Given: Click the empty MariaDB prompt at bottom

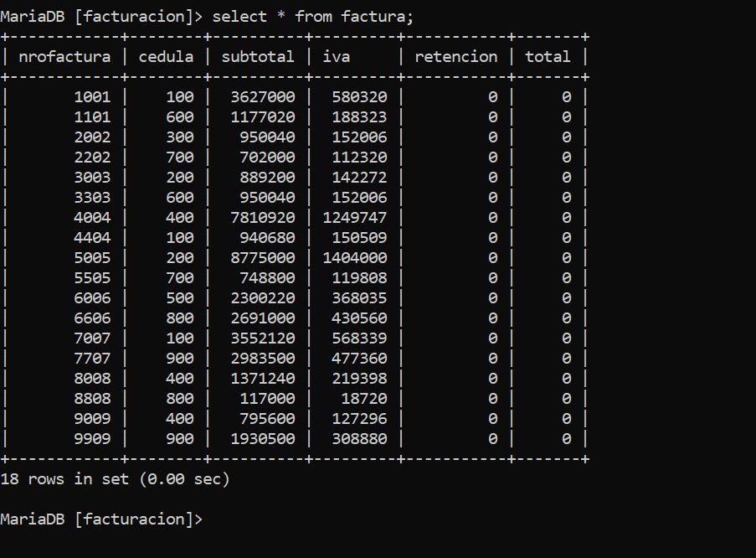Looking at the screenshot, I should (x=102, y=519).
